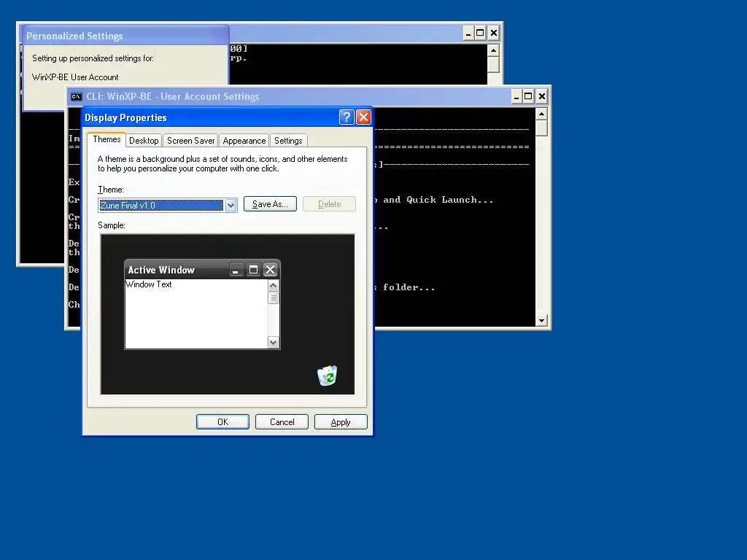Select the Themes tab
The width and height of the screenshot is (747, 560).
point(107,139)
